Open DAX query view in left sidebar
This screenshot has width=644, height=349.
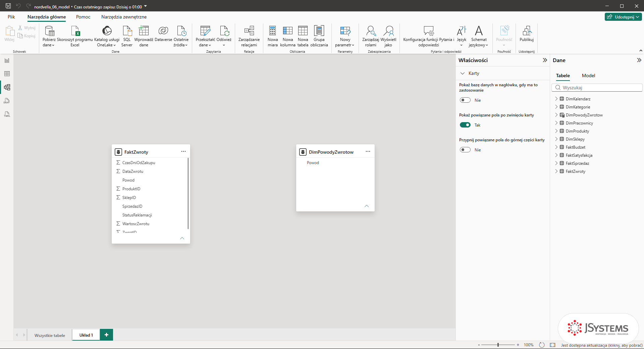tap(7, 101)
